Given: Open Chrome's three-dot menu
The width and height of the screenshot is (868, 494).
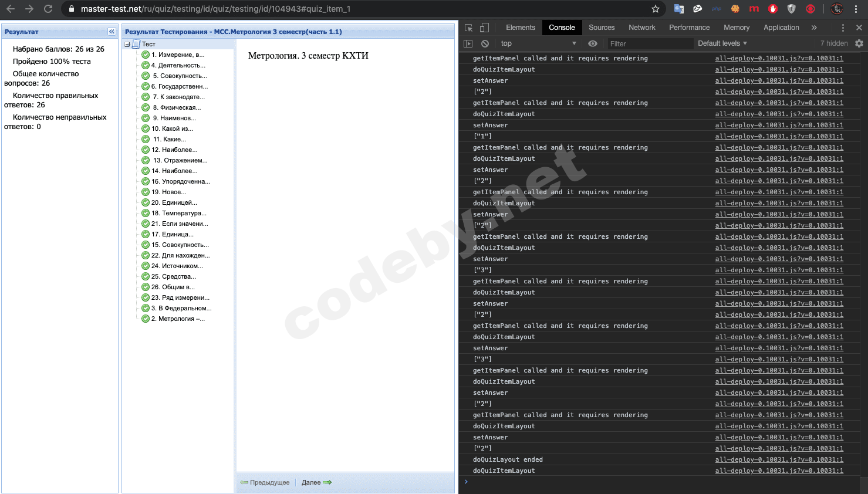Looking at the screenshot, I should click(x=856, y=9).
